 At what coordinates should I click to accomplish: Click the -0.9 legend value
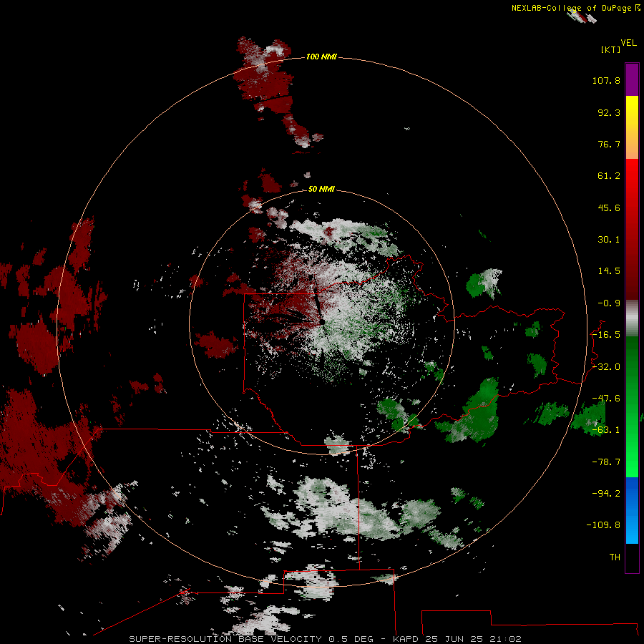(x=609, y=303)
